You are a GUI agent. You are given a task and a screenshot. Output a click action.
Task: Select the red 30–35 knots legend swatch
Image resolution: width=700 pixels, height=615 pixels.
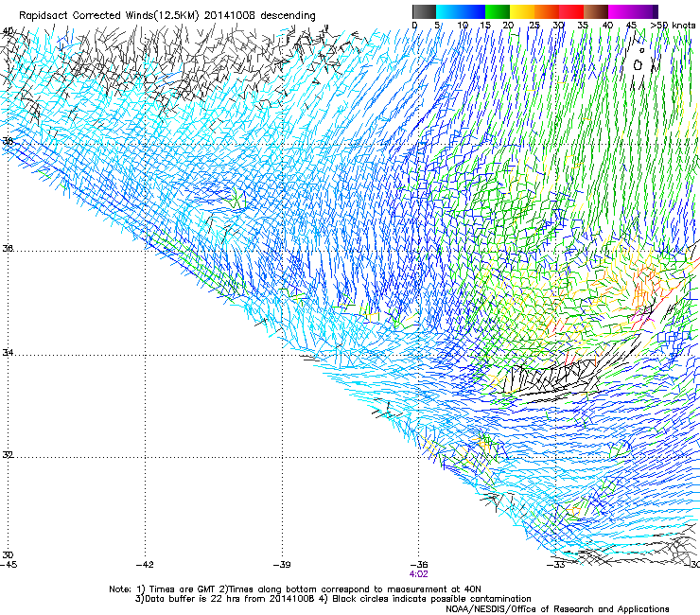pyautogui.click(x=571, y=11)
